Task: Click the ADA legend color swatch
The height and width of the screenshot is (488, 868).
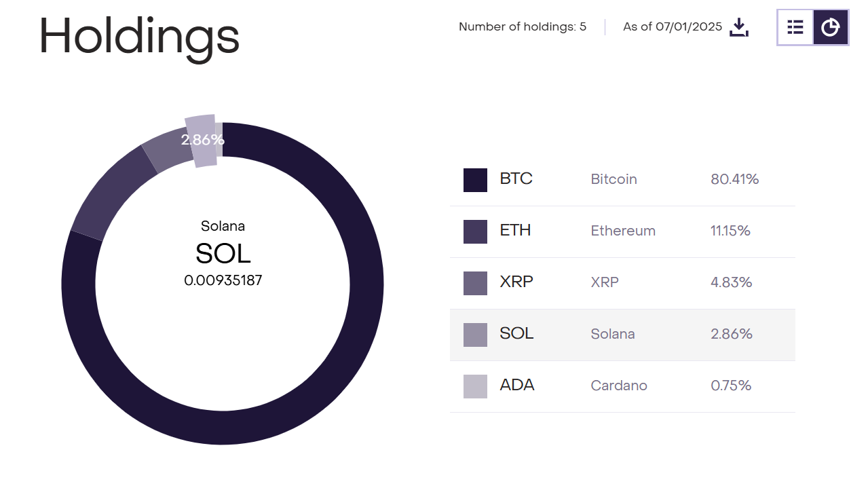Action: (475, 386)
